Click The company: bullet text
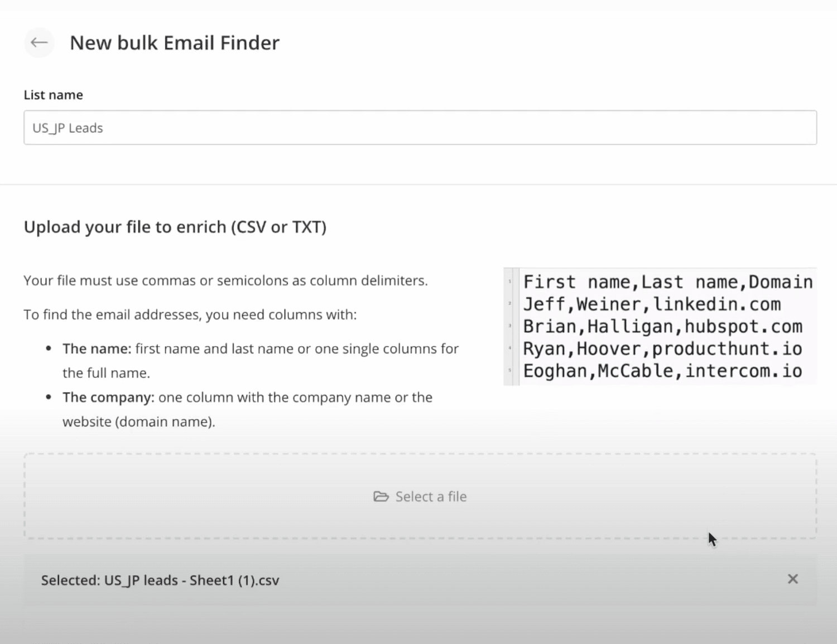This screenshot has width=837, height=644. point(247,409)
